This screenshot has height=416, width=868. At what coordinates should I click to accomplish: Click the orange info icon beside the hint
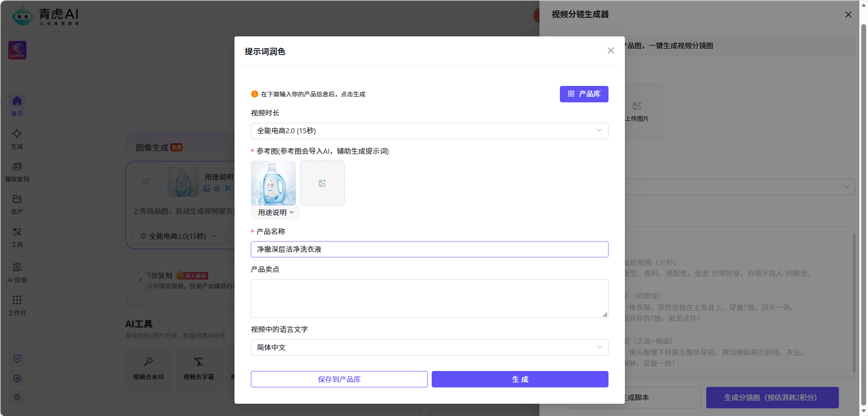coord(254,94)
